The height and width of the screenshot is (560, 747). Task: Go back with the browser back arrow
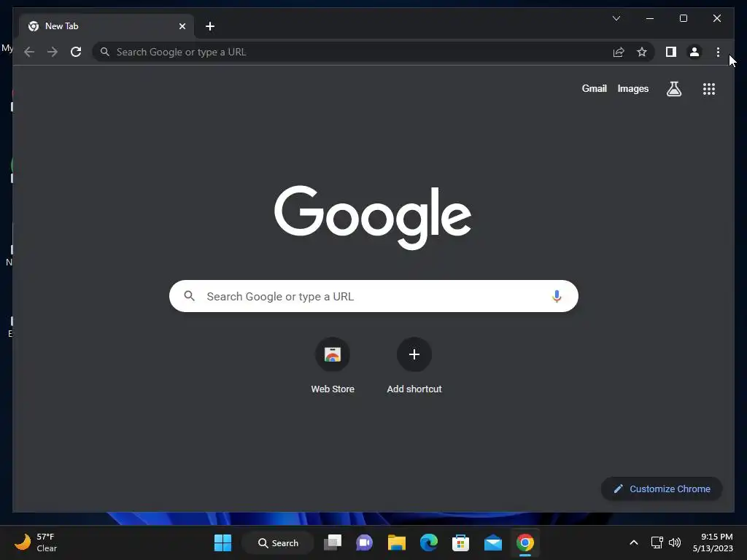tap(29, 52)
